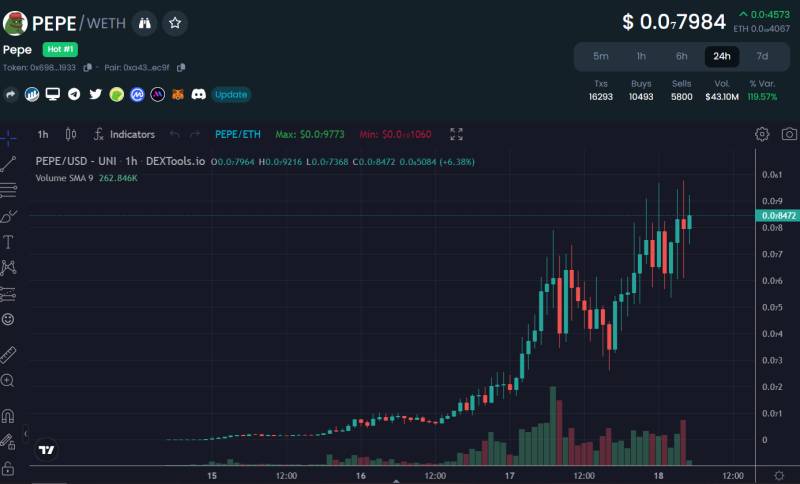Select the ruler measure tool
This screenshot has height=484, width=800.
pos(8,355)
